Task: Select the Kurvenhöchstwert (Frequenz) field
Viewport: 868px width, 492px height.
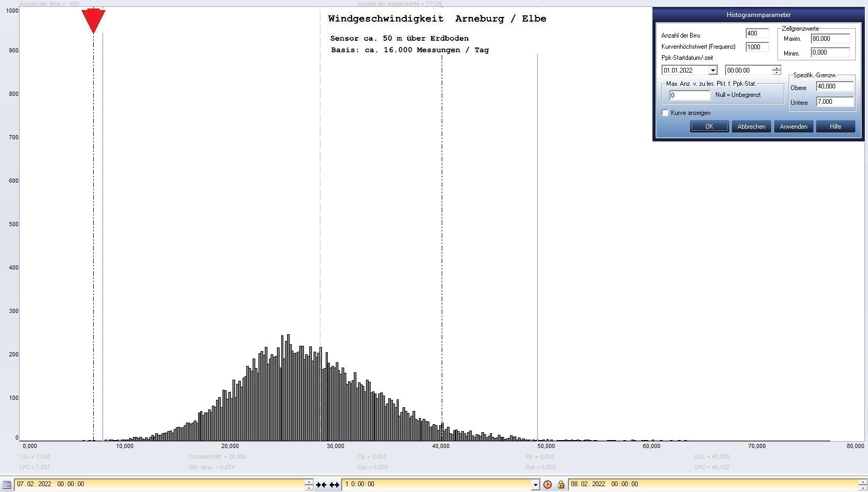Action: coord(756,47)
